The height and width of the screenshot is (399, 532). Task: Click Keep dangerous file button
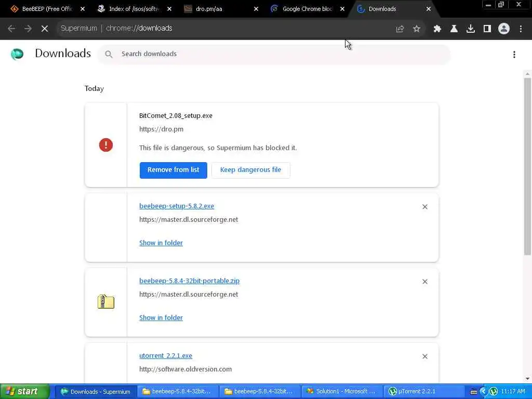pos(251,170)
